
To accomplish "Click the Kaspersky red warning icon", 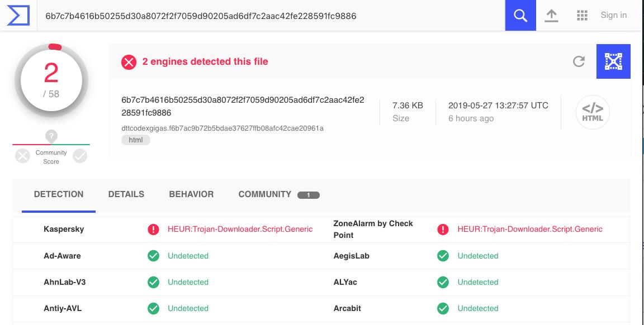I will (x=153, y=230).
